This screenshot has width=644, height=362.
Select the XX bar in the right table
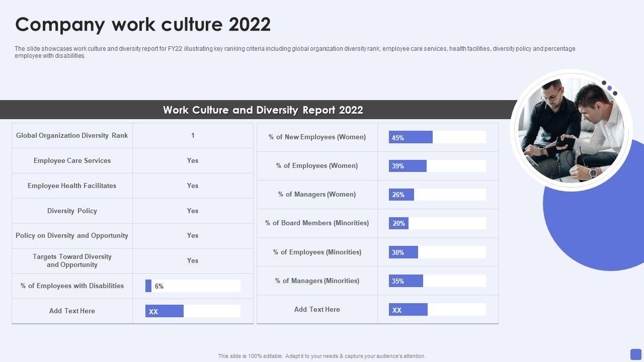point(408,310)
